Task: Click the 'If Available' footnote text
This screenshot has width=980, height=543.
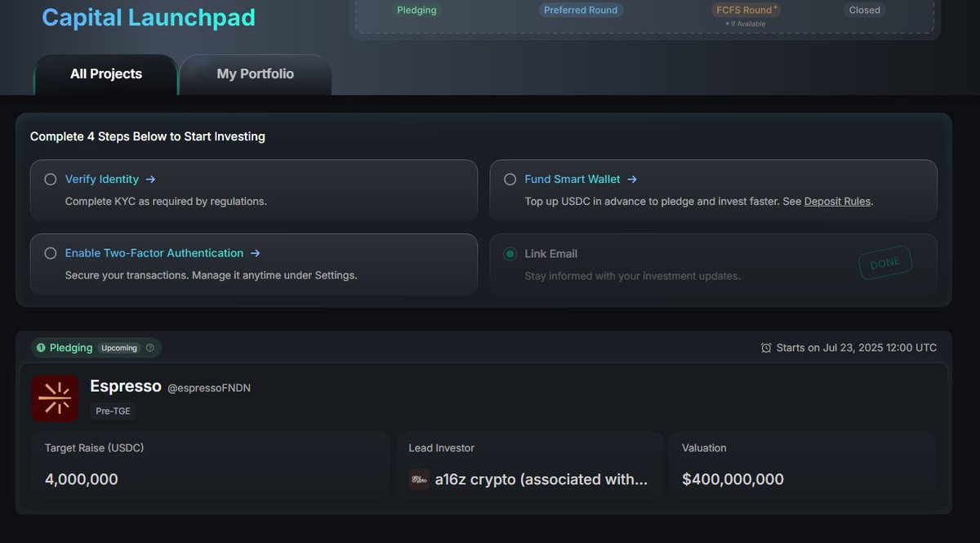Action: click(x=746, y=24)
